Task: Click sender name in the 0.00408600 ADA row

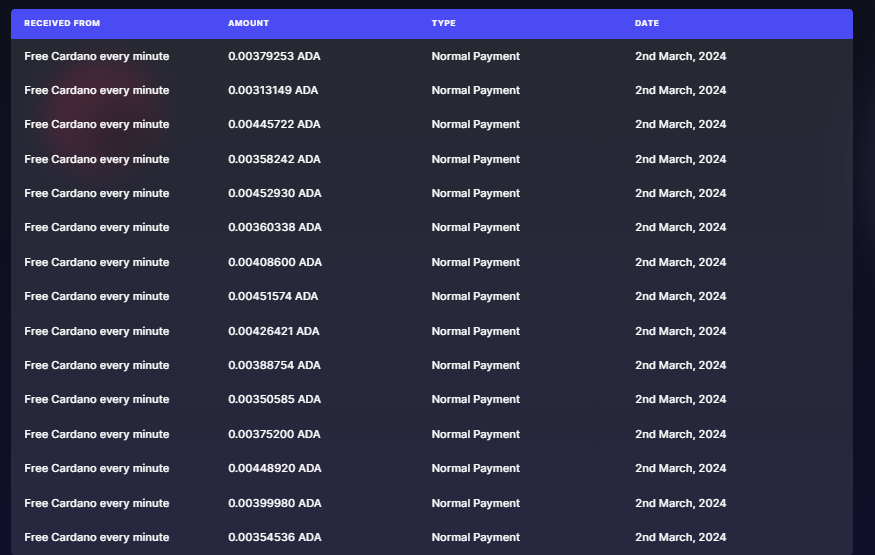Action: tap(97, 263)
